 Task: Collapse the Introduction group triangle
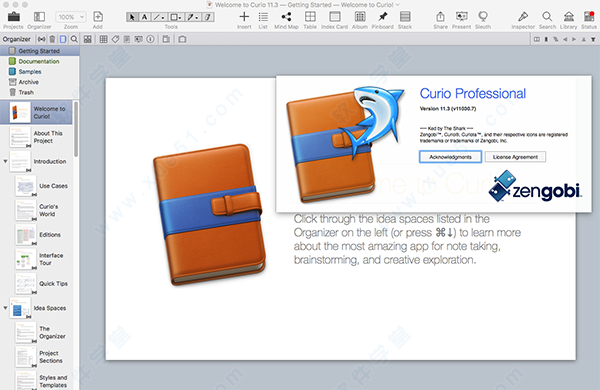click(x=5, y=161)
